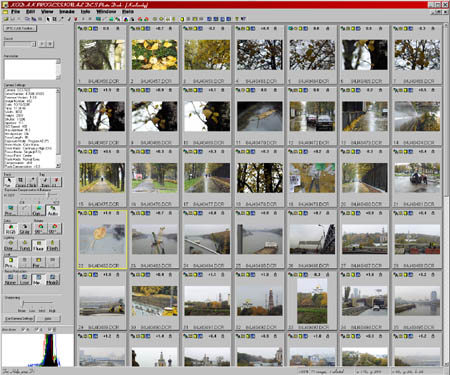Switch color mode to RGB
This screenshot has width=450, height=375.
[x=10, y=228]
